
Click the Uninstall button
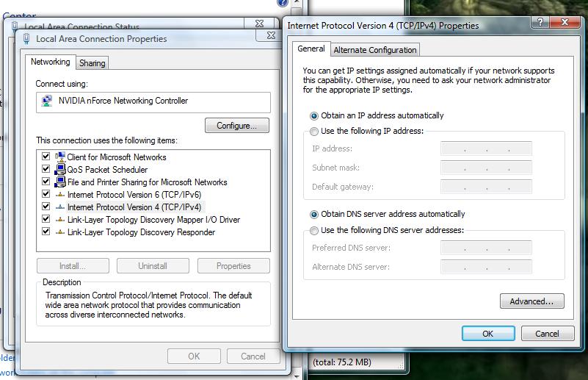pos(153,266)
